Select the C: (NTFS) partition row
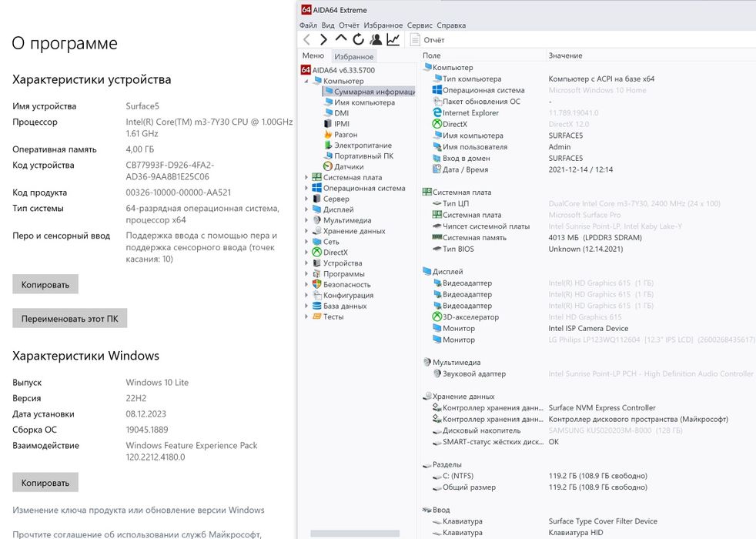756x539 pixels. [588, 476]
